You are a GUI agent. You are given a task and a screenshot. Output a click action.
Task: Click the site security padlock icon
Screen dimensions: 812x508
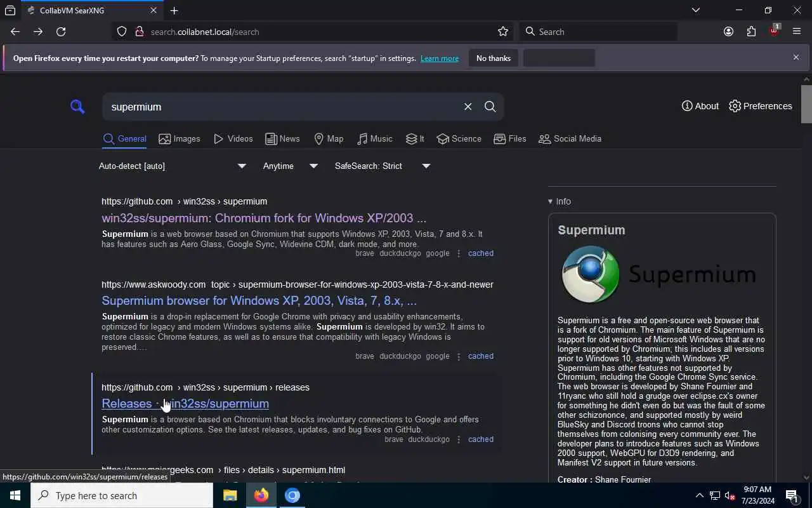(139, 32)
